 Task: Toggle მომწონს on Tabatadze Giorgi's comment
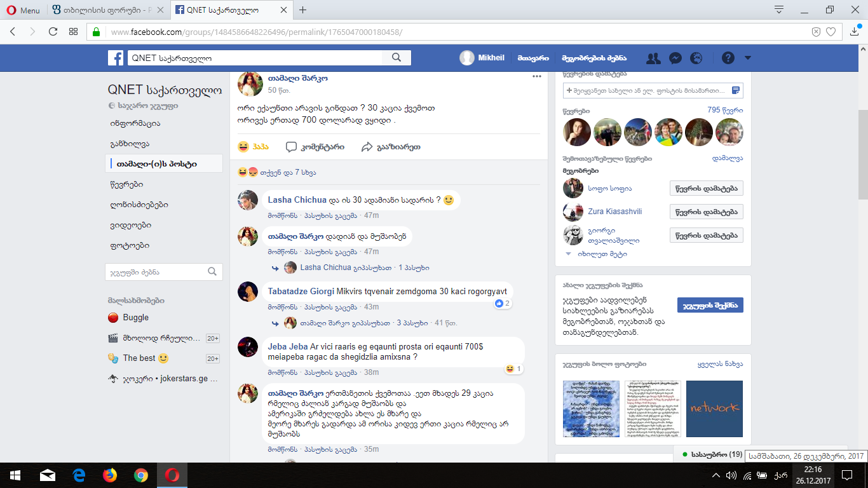coord(282,307)
